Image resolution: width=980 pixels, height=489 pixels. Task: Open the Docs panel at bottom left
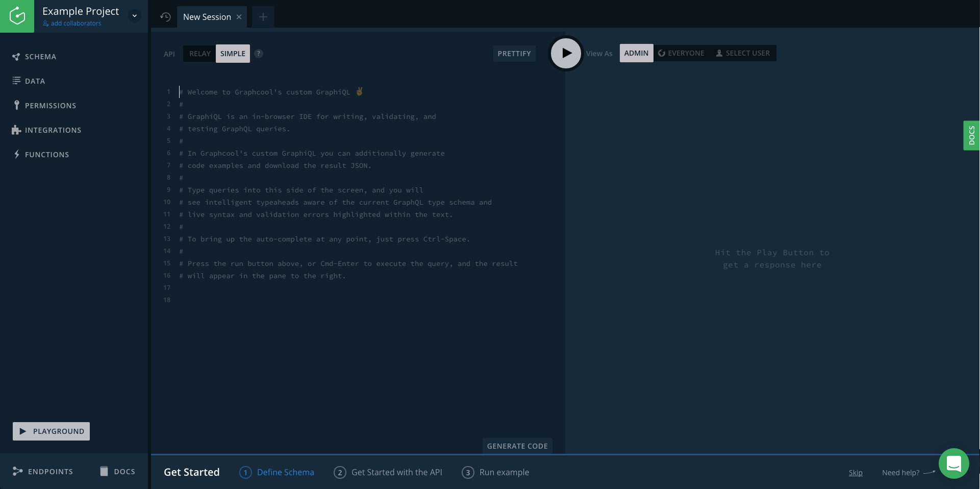coord(117,471)
